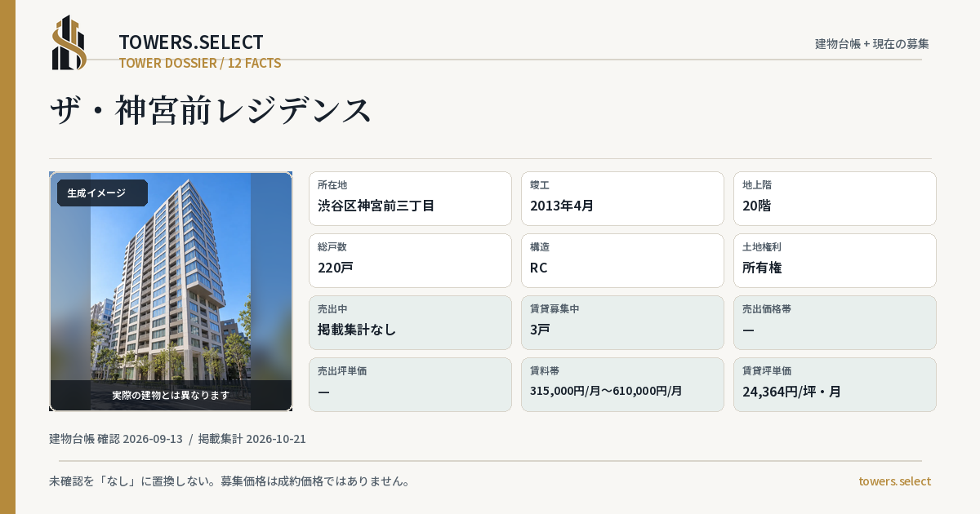The height and width of the screenshot is (514, 980).
Task: Select the 土地権利 card showing 所有権
Action: 835,260
